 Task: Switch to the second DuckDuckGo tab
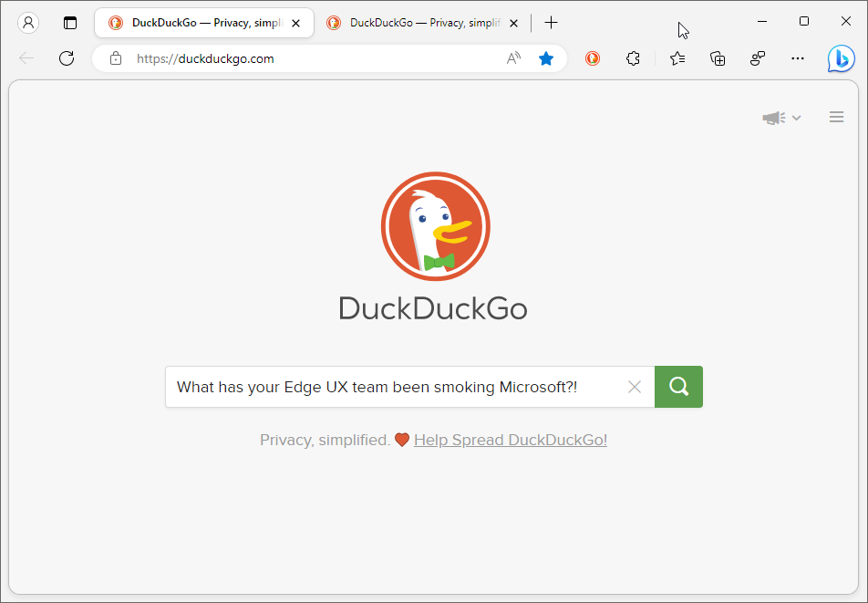pos(422,23)
